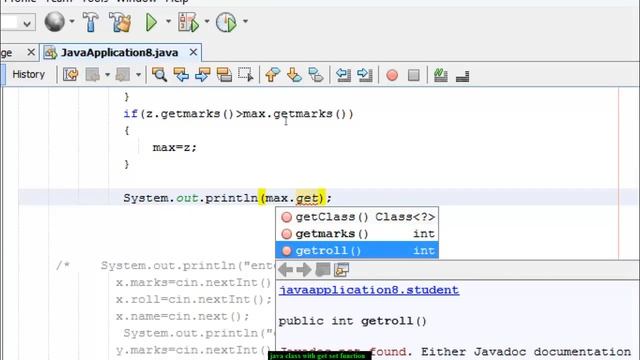The width and height of the screenshot is (640, 360).
Task: Open the browser selection dropdown arrow
Action: (x=72, y=21)
